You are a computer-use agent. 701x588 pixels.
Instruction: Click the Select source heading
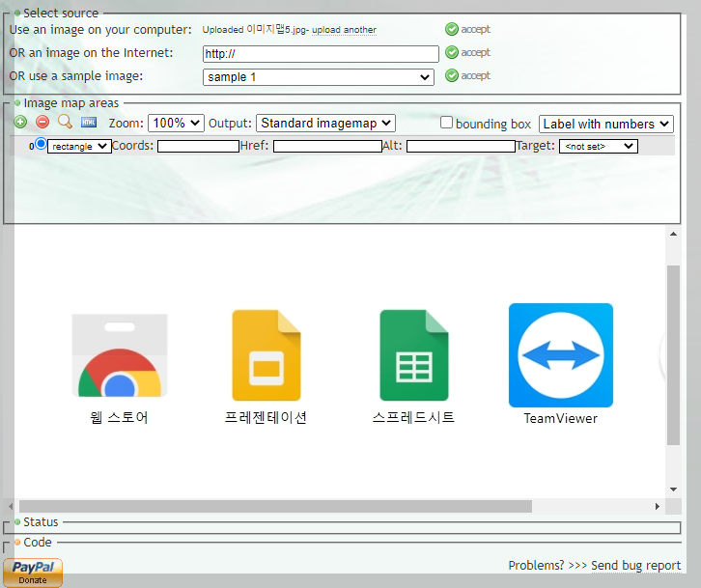(61, 13)
